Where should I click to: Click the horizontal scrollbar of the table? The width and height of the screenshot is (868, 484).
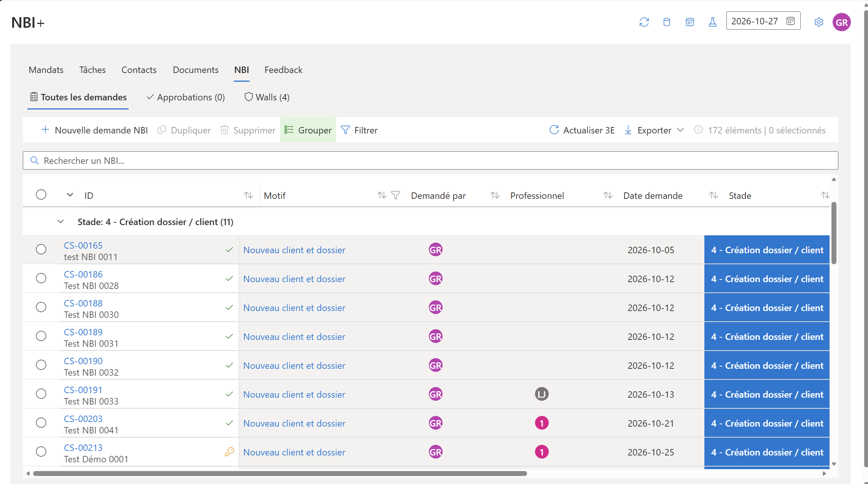(x=280, y=473)
